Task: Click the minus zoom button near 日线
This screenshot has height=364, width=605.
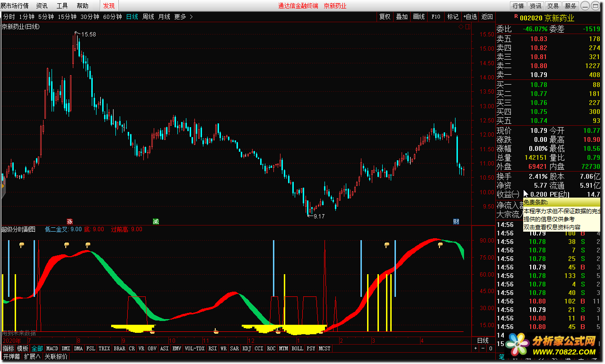Action: (x=482, y=348)
